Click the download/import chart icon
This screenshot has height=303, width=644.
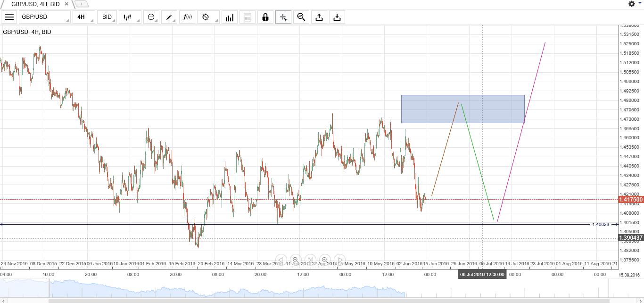(337, 17)
